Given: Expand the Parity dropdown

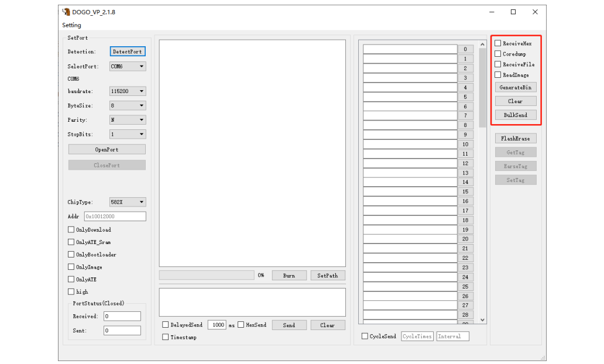Looking at the screenshot, I should click(128, 120).
